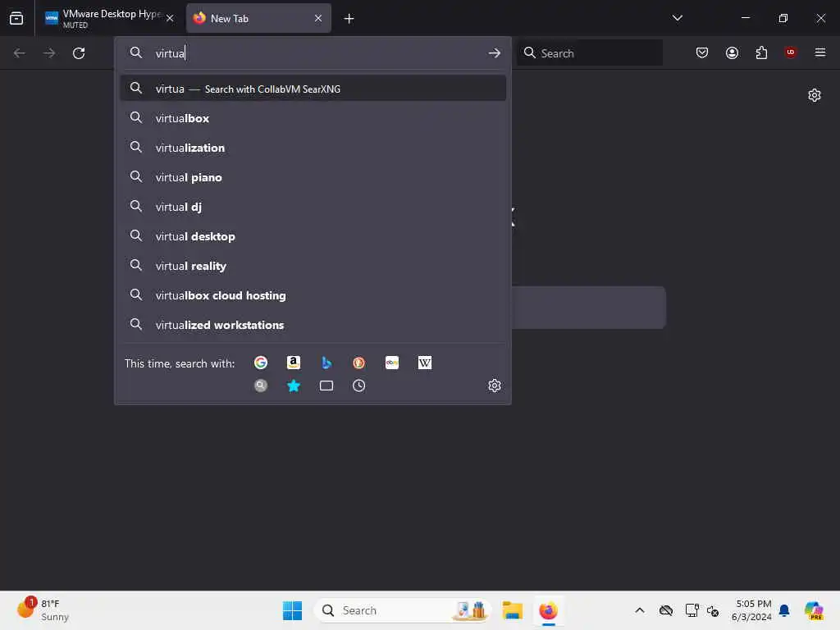Select the New Tab tab
This screenshot has height=630, width=840.
(x=258, y=19)
